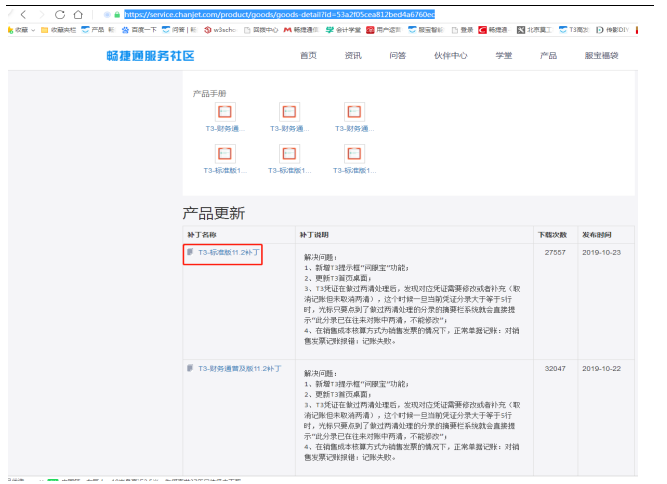667x484 pixels.
Task: Open first T3-标准版 manual icon in bottom row
Action: coord(225,154)
